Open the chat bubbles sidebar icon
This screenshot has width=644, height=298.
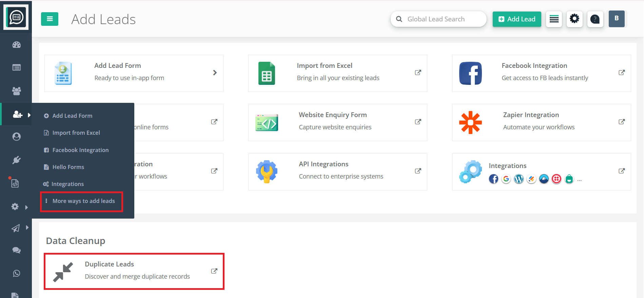coord(16,250)
